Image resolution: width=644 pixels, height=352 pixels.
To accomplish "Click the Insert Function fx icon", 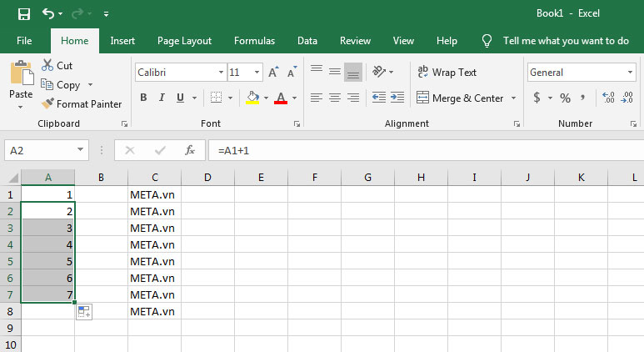I will pyautogui.click(x=189, y=150).
